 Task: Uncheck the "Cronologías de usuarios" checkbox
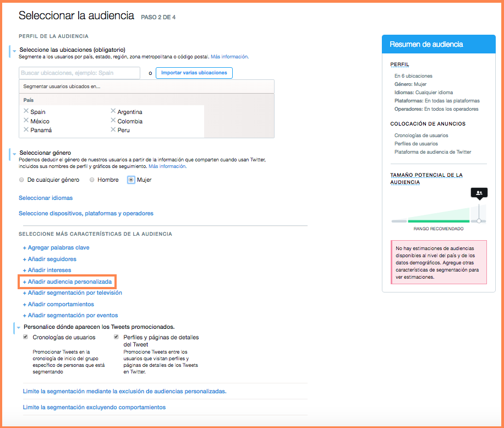pos(25,337)
